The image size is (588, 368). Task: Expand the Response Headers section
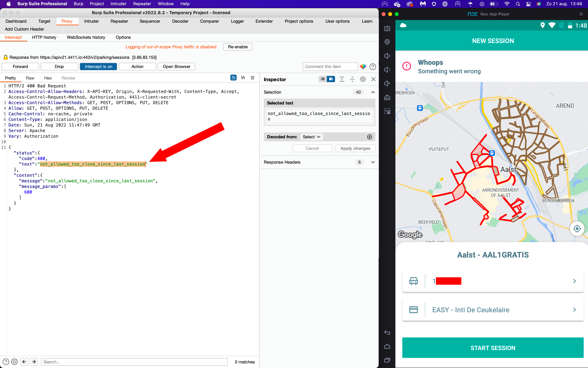click(x=373, y=162)
